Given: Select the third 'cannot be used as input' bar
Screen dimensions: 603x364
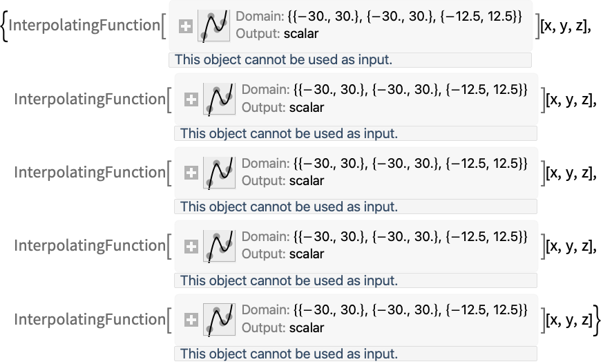Looking at the screenshot, I should tap(356, 207).
